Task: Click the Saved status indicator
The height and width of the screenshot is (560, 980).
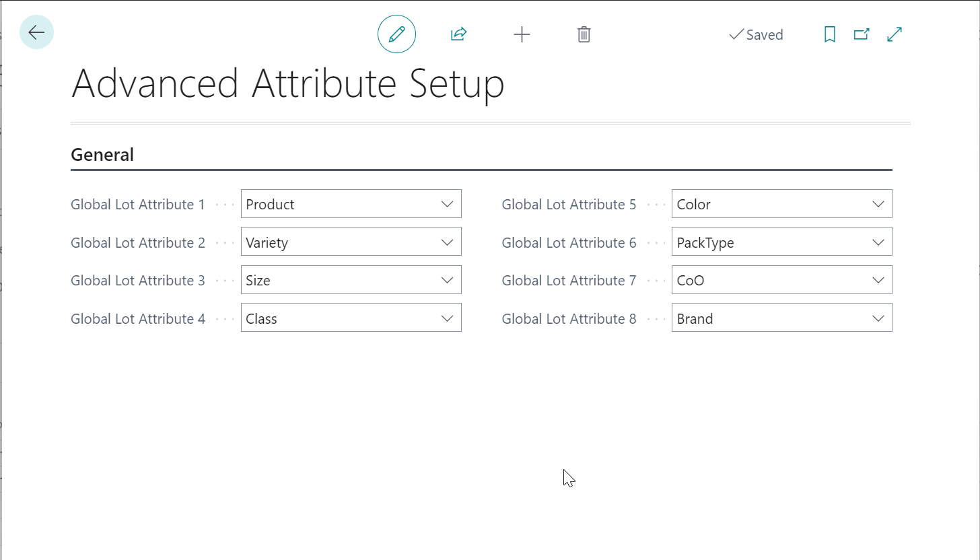Action: click(757, 35)
